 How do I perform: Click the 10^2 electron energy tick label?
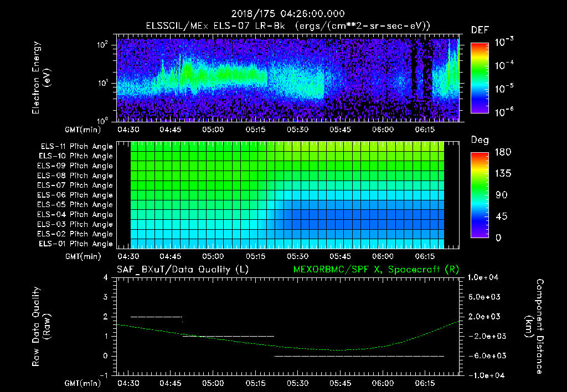(x=102, y=45)
